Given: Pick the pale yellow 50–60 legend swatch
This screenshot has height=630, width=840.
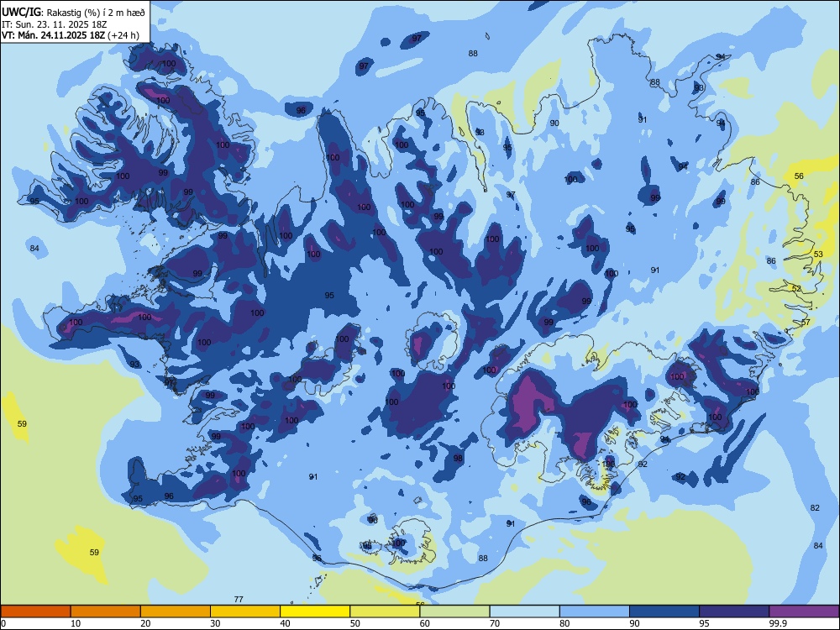Looking at the screenshot, I should [386, 612].
